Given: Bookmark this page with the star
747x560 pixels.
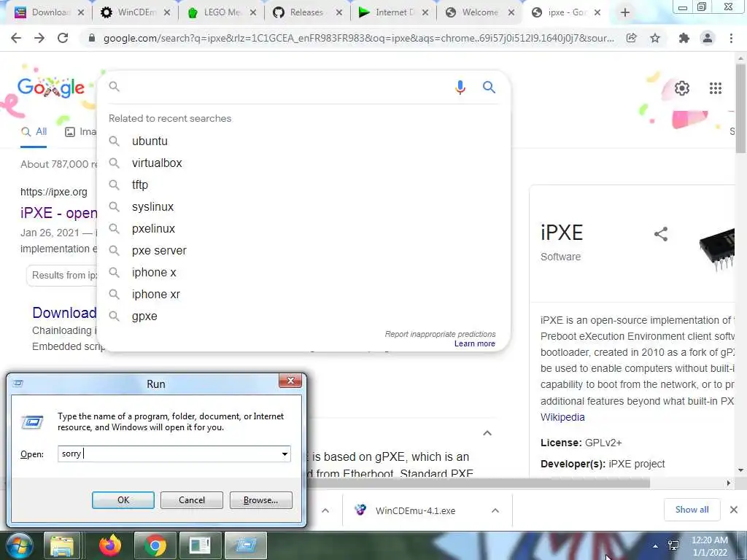Looking at the screenshot, I should (655, 38).
